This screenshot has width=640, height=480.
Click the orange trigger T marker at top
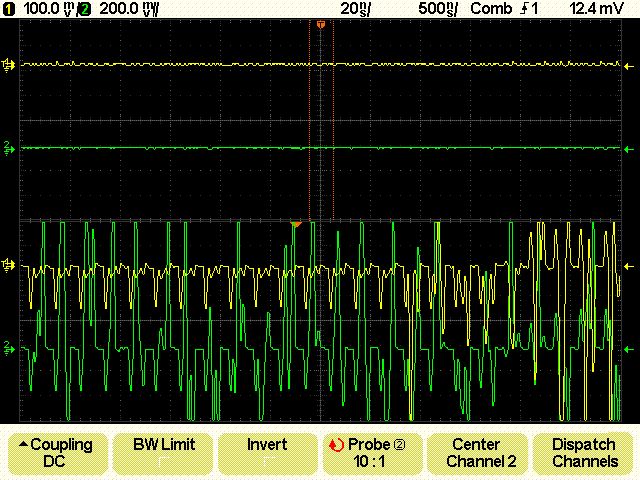[x=321, y=24]
